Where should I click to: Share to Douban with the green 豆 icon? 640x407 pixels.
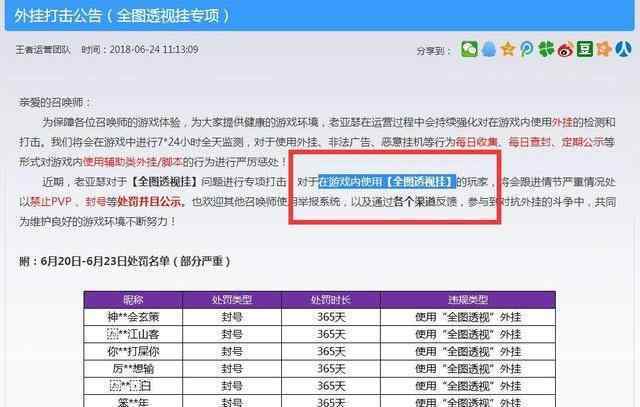(583, 49)
